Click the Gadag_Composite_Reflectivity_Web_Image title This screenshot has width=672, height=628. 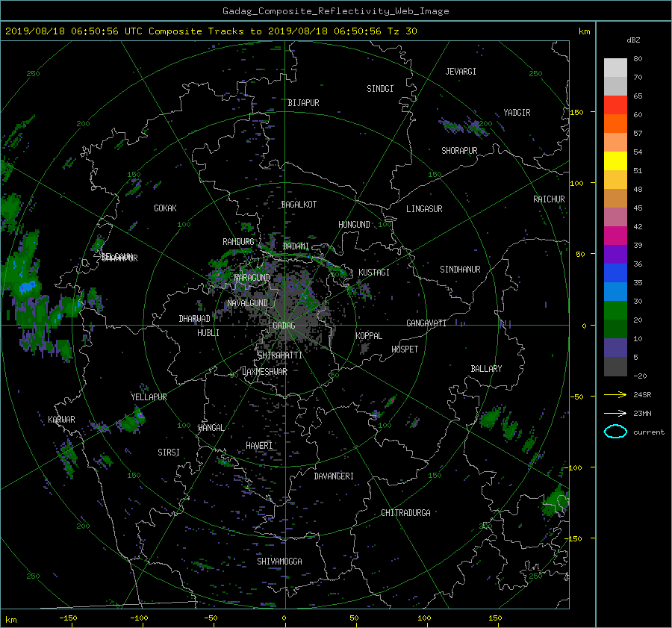pyautogui.click(x=335, y=11)
